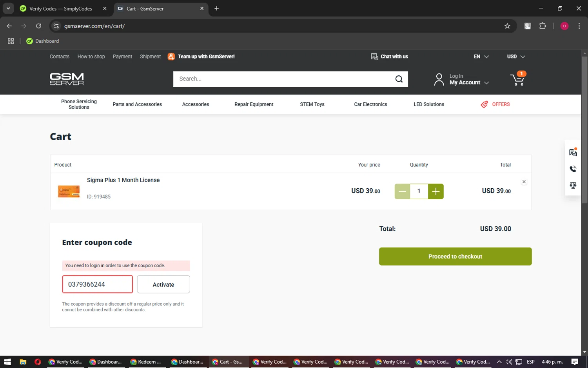Click the search magnifier icon

pyautogui.click(x=399, y=79)
